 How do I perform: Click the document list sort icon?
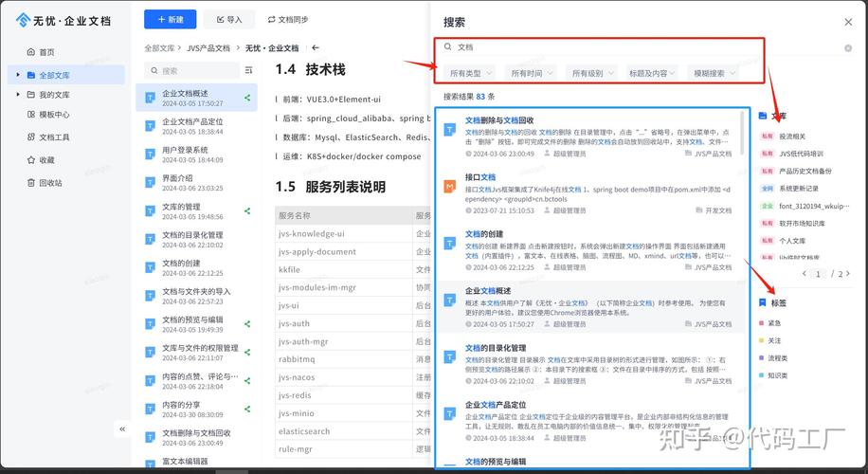click(248, 70)
